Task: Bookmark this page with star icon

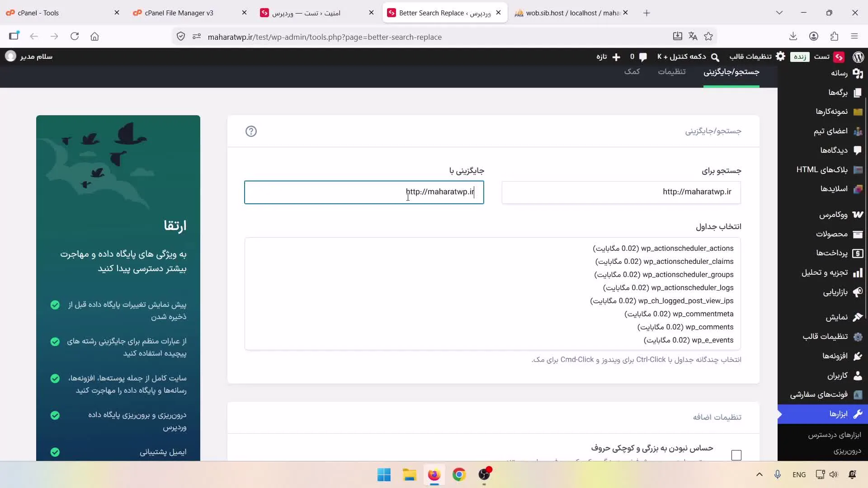Action: [708, 37]
